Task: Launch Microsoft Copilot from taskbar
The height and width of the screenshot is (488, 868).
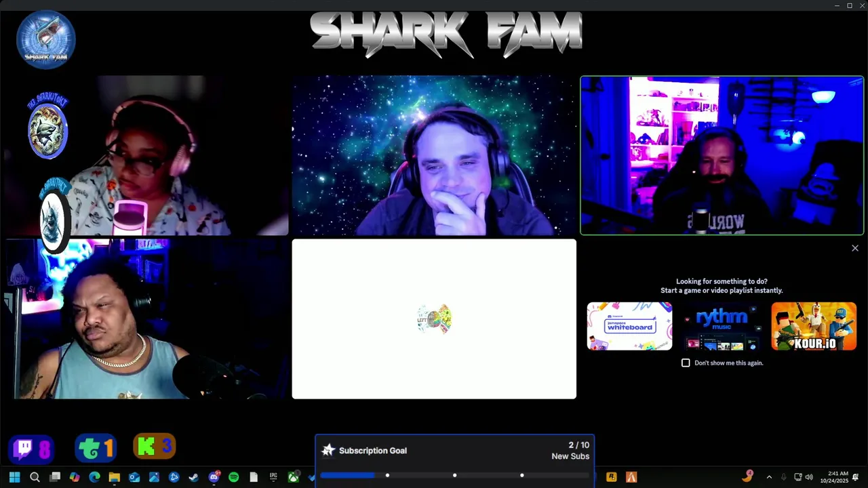Action: tap(75, 477)
